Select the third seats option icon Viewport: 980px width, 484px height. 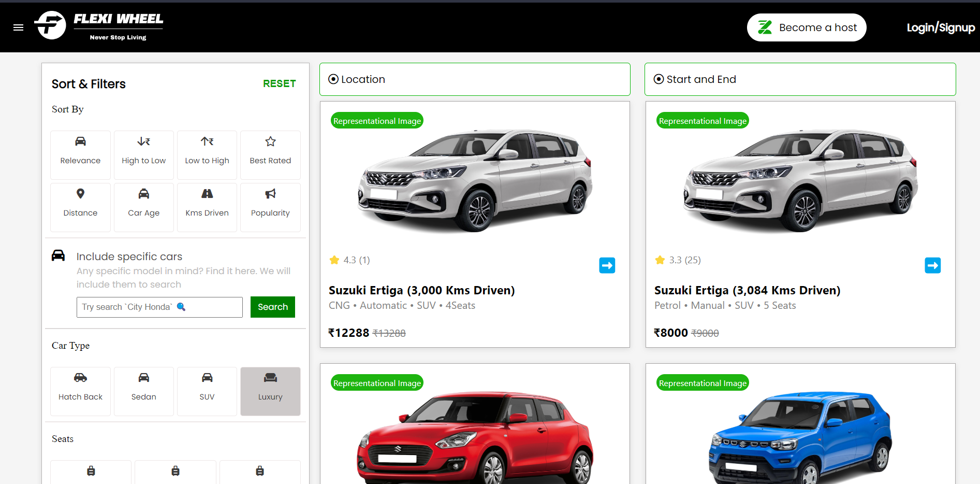click(x=260, y=471)
